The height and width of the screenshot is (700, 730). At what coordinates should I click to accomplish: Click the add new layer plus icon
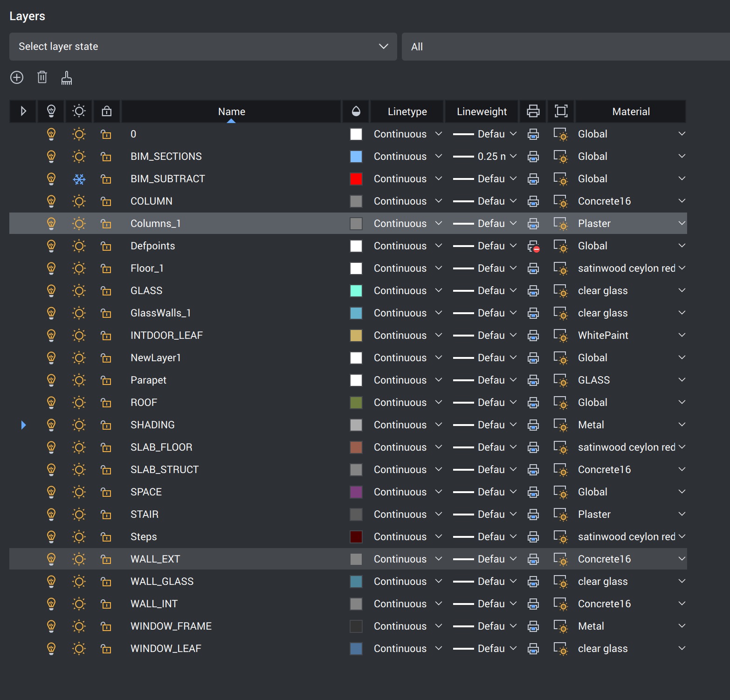click(x=17, y=77)
